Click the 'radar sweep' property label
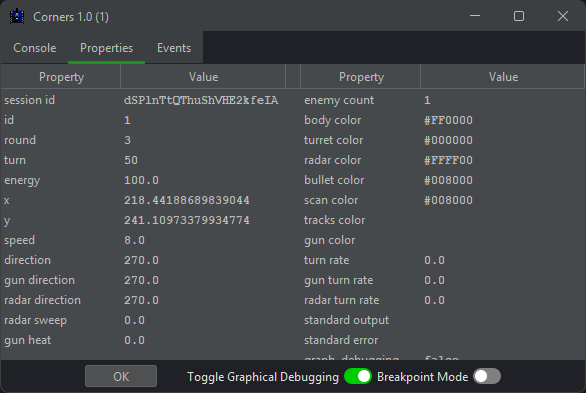Screen dimensions: 586x393 tap(36, 320)
